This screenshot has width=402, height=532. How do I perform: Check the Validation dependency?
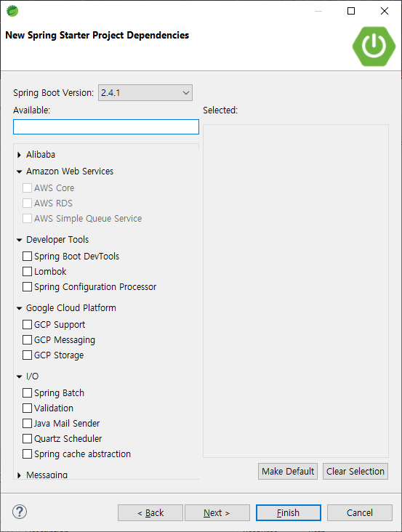tap(27, 408)
